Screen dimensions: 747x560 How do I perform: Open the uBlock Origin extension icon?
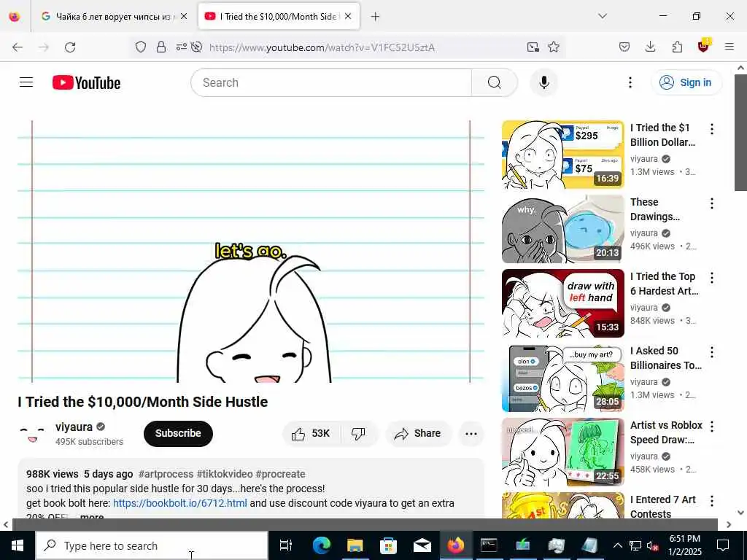point(704,46)
